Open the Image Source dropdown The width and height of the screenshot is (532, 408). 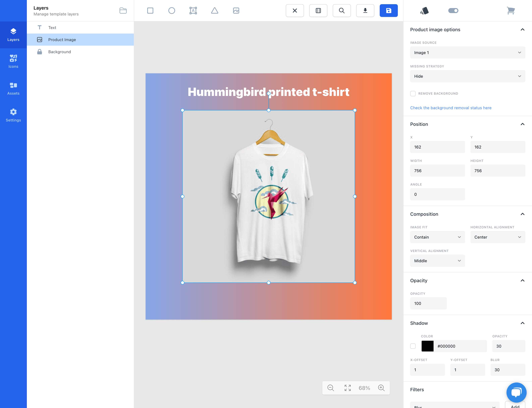[x=467, y=53]
